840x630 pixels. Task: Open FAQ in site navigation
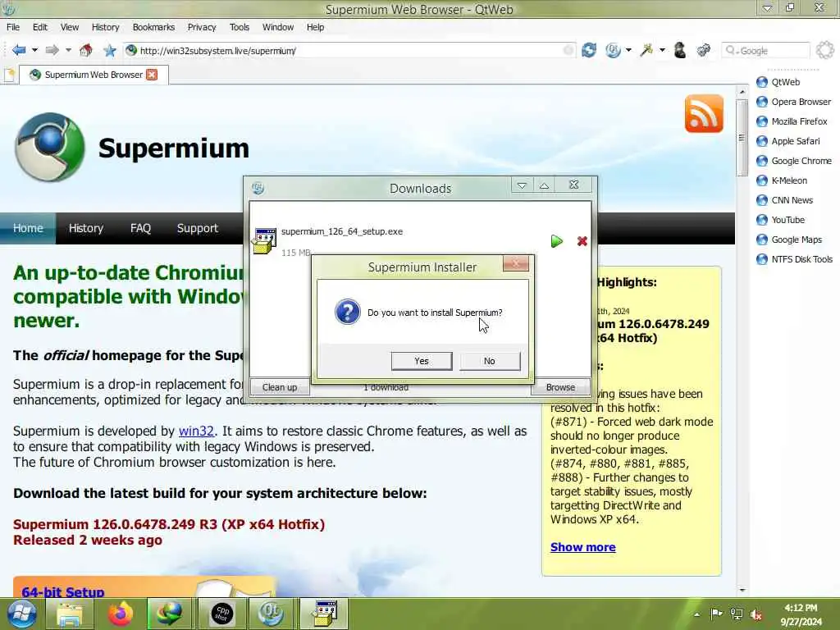click(140, 228)
